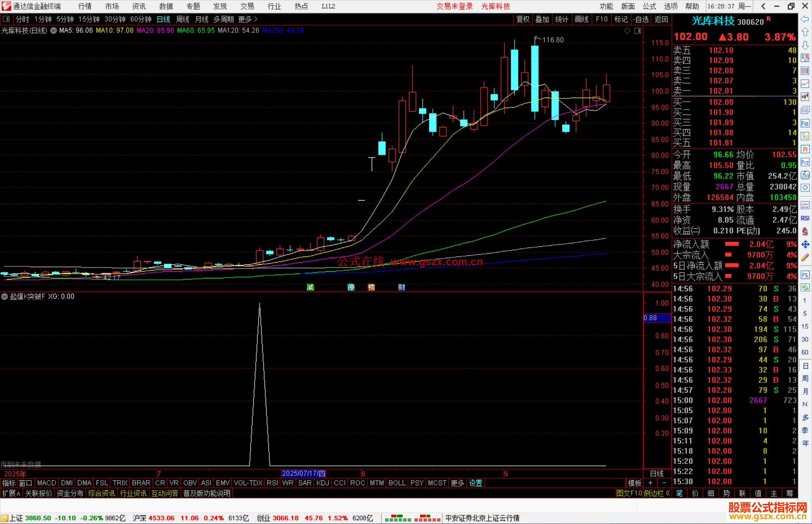The height and width of the screenshot is (524, 812).
Task: Open the 指标 indicator menu
Action: [9, 483]
